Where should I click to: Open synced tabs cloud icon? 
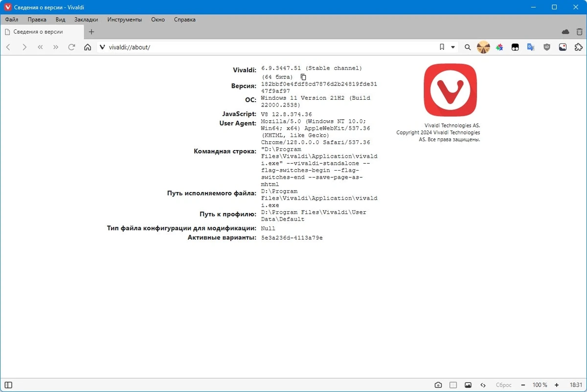[x=565, y=32]
